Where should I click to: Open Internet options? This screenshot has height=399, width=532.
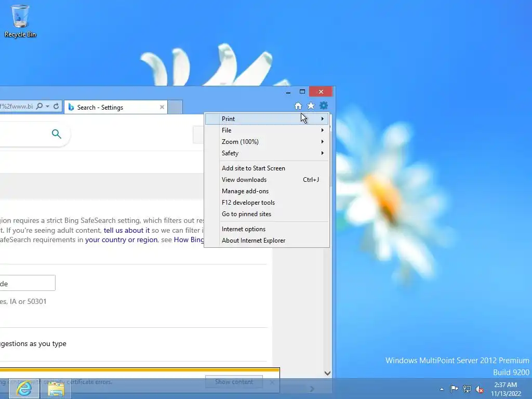[x=267, y=229]
